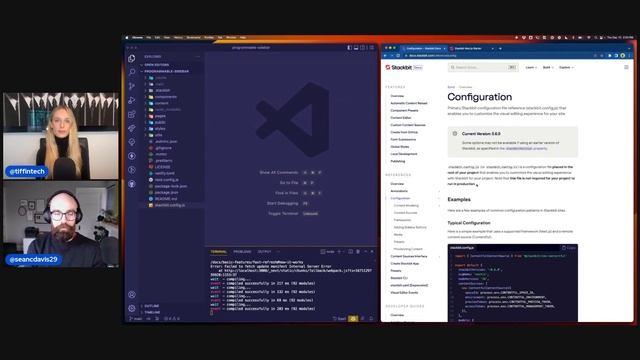Image resolution: width=640 pixels, height=360 pixels.
Task: Open the Learn dropdown in Stackbit header
Action: tap(531, 67)
